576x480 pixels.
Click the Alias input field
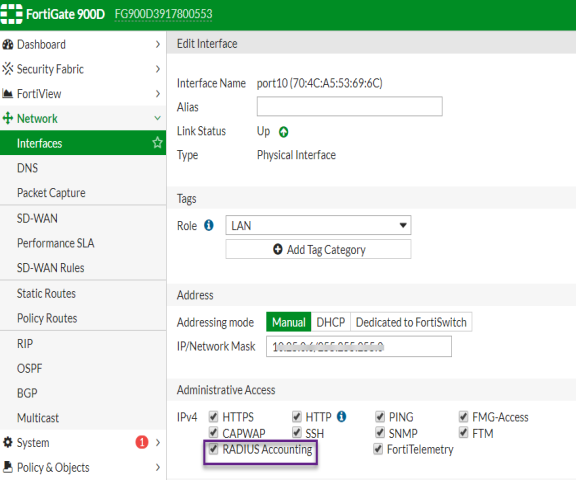pyautogui.click(x=349, y=107)
